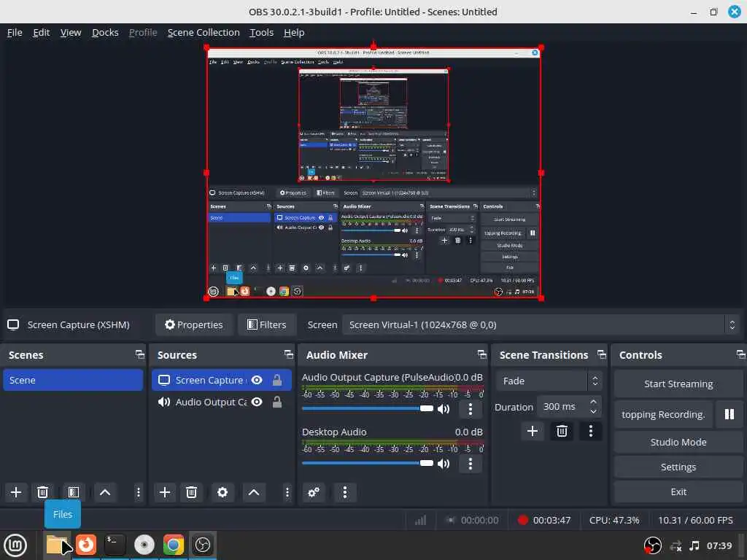Click the preview canvas in OBS
747x560 pixels.
(x=373, y=173)
